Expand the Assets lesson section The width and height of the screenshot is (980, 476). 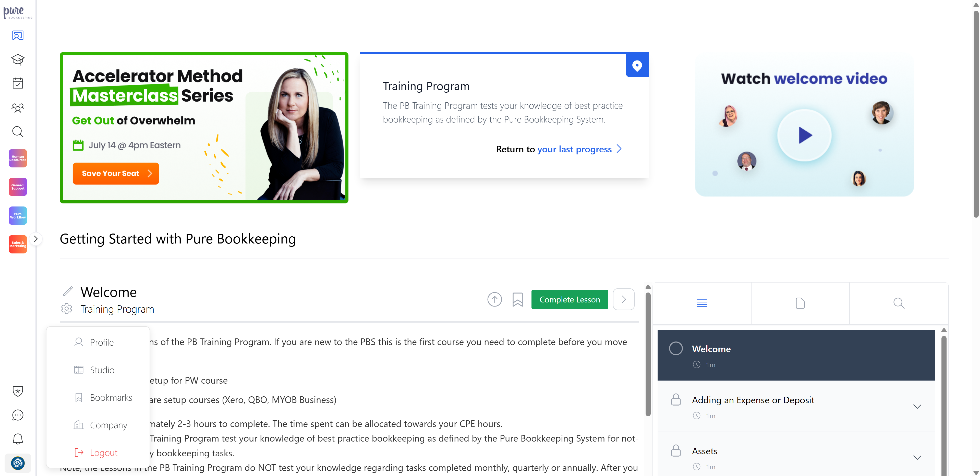point(917,457)
